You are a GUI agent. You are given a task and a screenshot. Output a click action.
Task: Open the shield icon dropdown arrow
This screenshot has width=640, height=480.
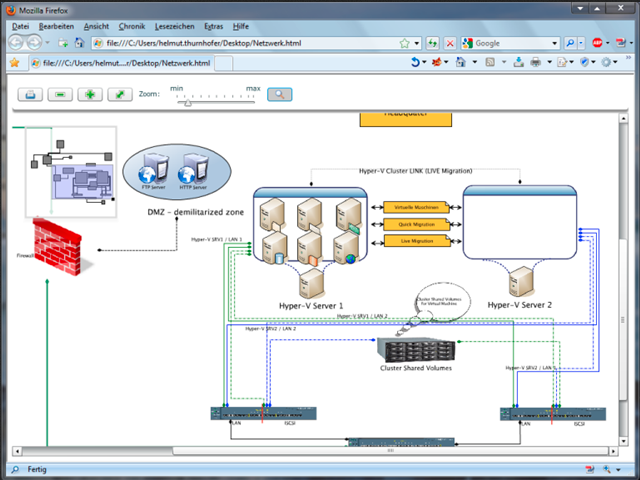click(593, 62)
